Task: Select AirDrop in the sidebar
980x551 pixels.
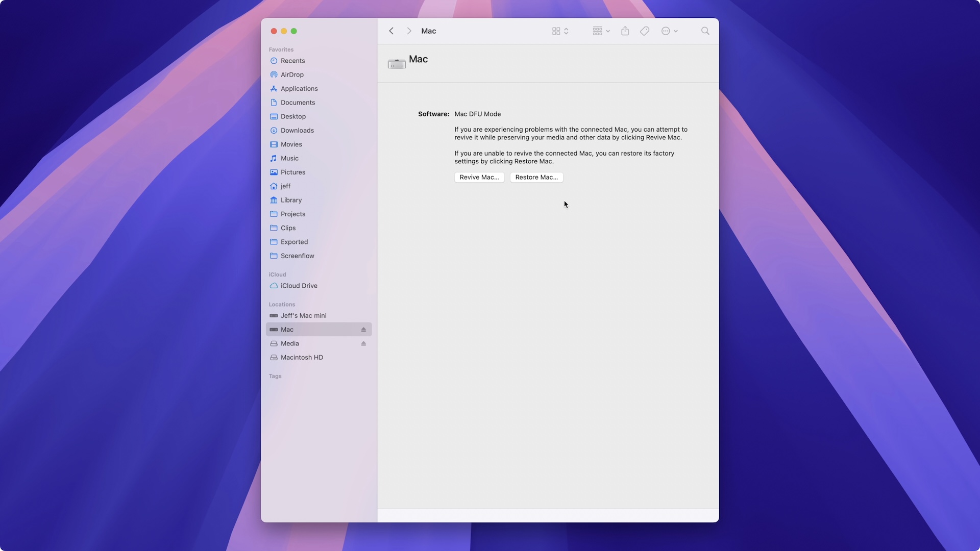Action: coord(292,74)
